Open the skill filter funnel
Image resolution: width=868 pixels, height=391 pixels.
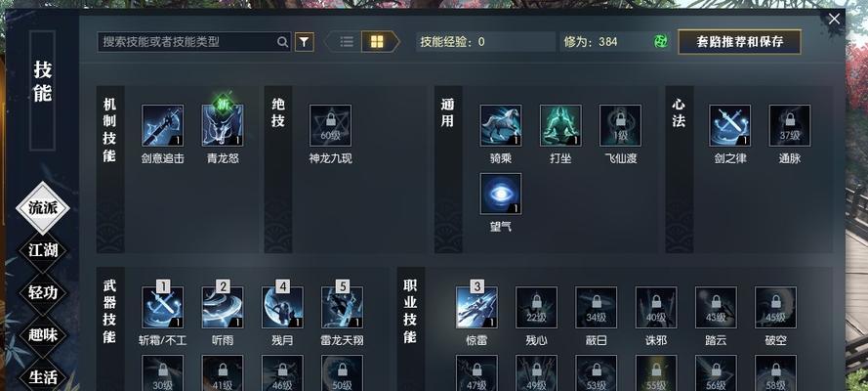(x=304, y=41)
